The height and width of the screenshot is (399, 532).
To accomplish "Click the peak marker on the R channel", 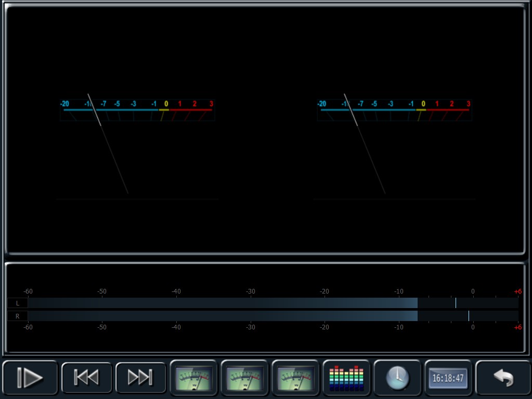I will click(469, 316).
